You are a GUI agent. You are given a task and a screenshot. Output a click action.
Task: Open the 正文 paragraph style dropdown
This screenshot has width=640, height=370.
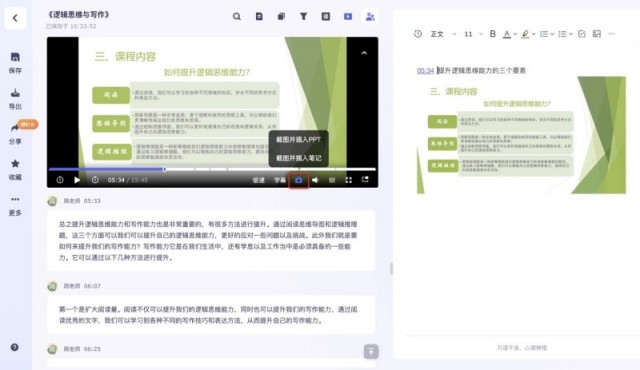pos(443,34)
